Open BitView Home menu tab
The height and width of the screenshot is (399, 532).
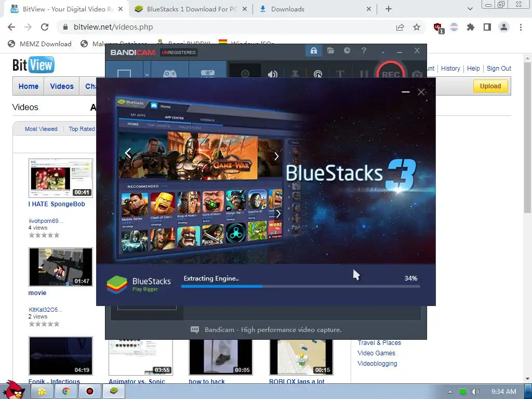click(x=29, y=86)
